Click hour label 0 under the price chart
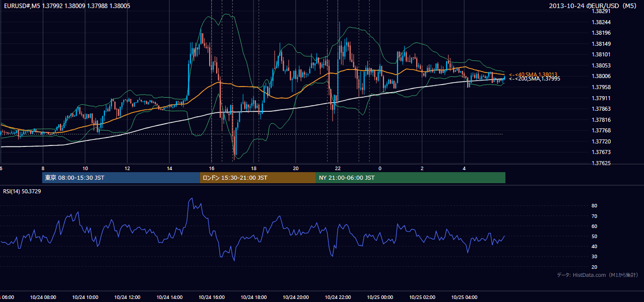 click(x=380, y=168)
